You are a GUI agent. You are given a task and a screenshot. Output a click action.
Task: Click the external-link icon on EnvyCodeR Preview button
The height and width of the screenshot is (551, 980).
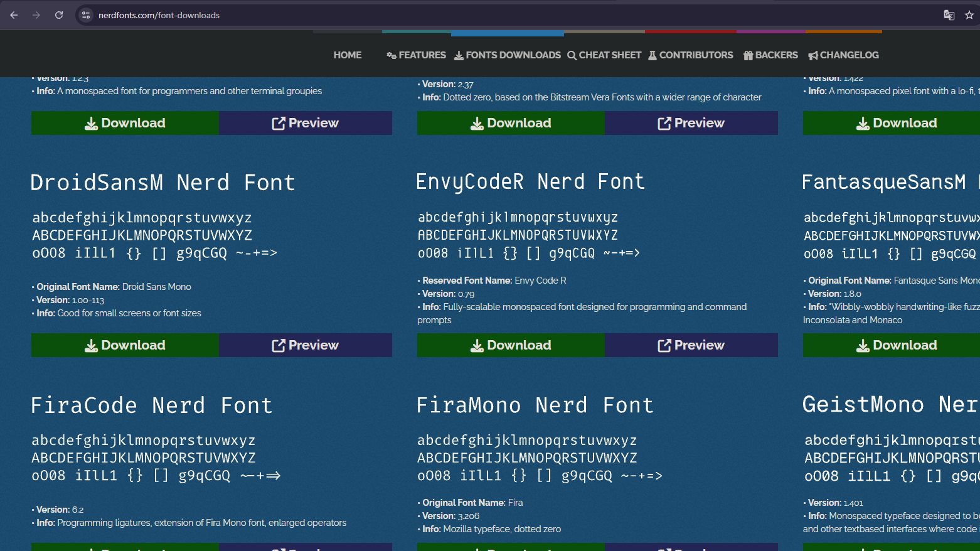coord(663,345)
